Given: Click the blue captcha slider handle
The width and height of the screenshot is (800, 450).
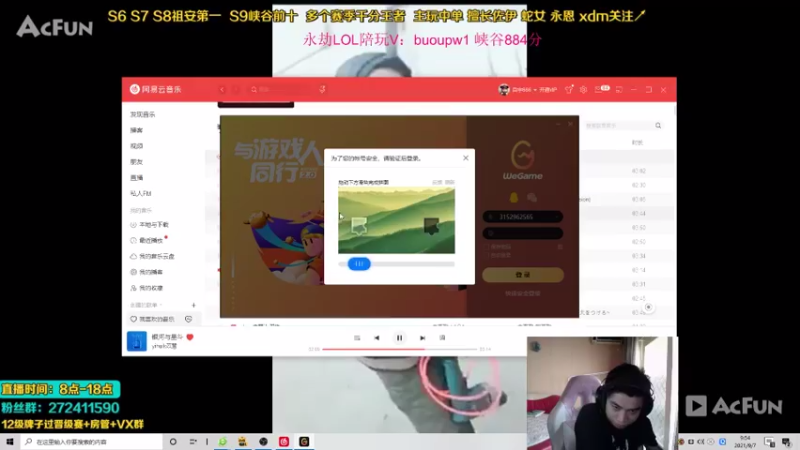Looking at the screenshot, I should 359,264.
